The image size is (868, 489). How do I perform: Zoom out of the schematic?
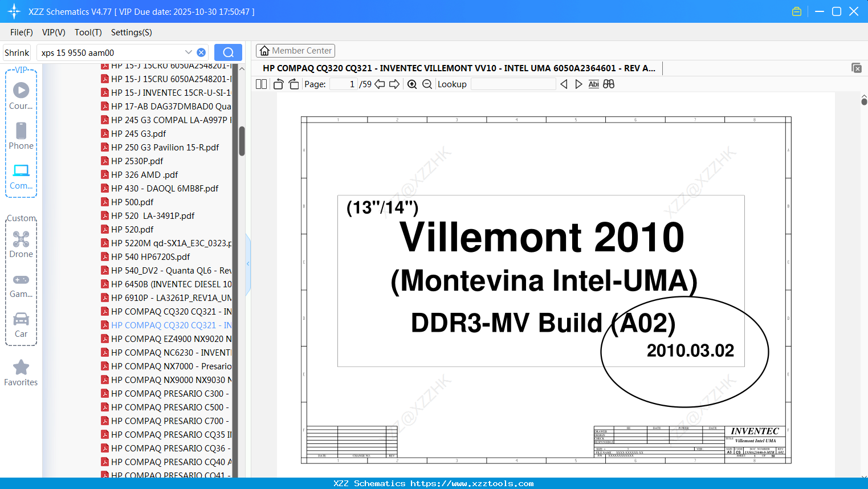tap(427, 84)
